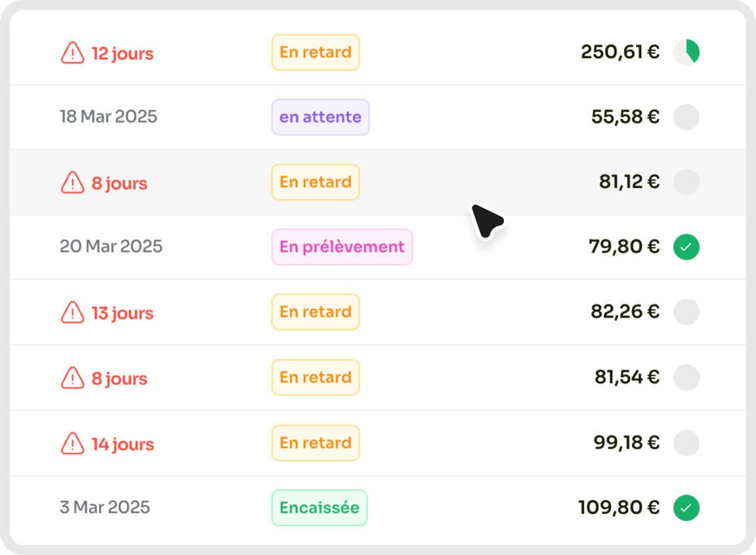Click the 20 Mar 2025 date

point(111,246)
